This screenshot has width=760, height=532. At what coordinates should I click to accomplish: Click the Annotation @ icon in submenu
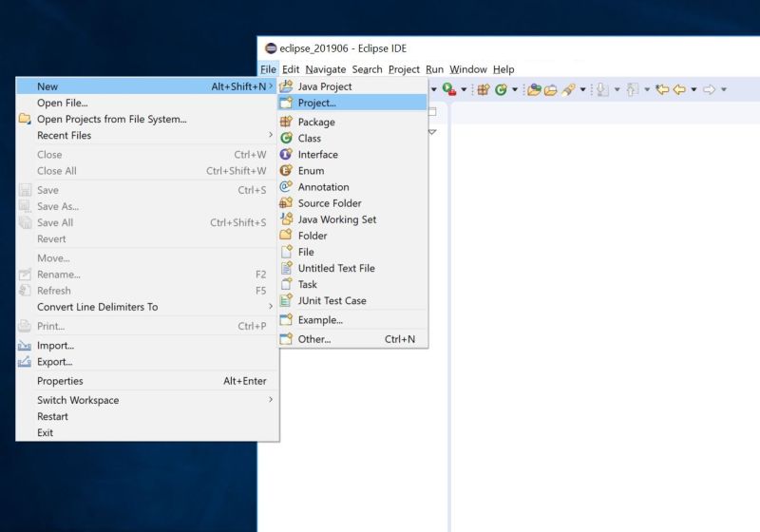click(286, 186)
